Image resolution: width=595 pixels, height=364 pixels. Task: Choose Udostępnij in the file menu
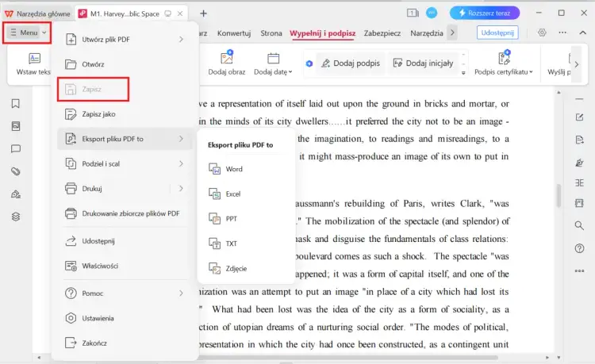point(125,241)
